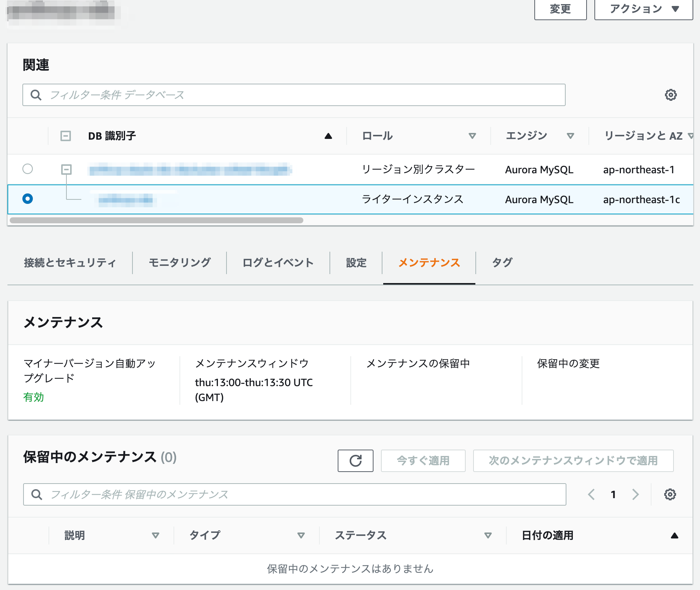
Task: Click page number 1 in pagination
Action: tap(613, 494)
